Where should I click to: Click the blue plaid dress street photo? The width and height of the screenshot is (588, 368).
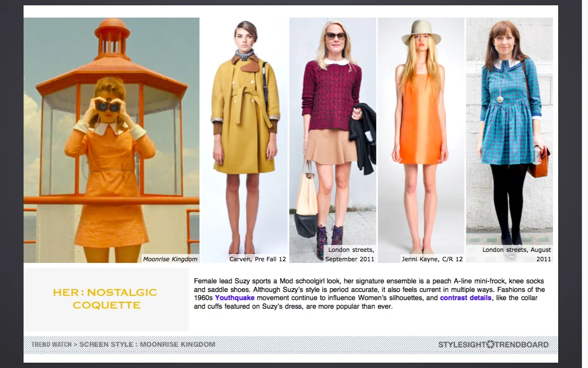coord(509,140)
